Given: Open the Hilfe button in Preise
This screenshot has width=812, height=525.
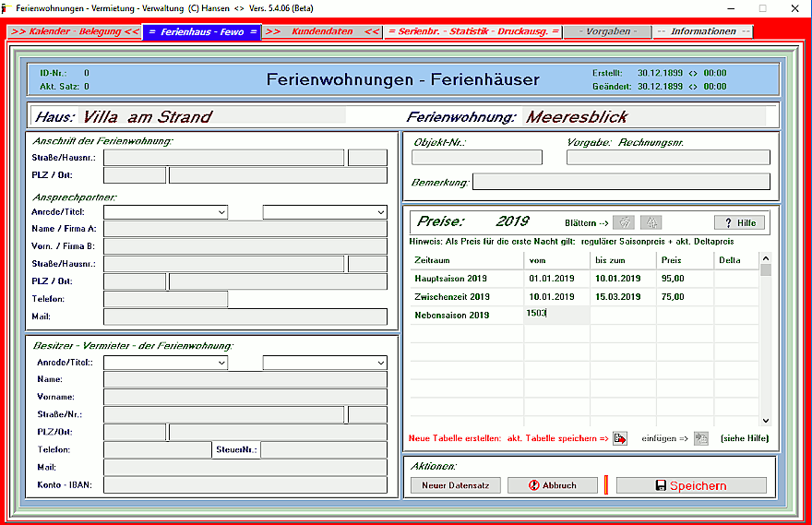Looking at the screenshot, I should tap(739, 222).
